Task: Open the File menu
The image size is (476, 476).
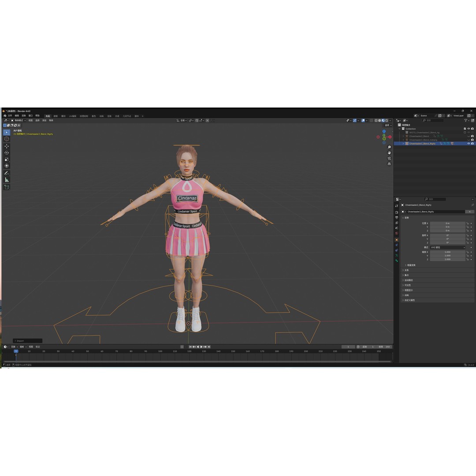Action: 10,115
